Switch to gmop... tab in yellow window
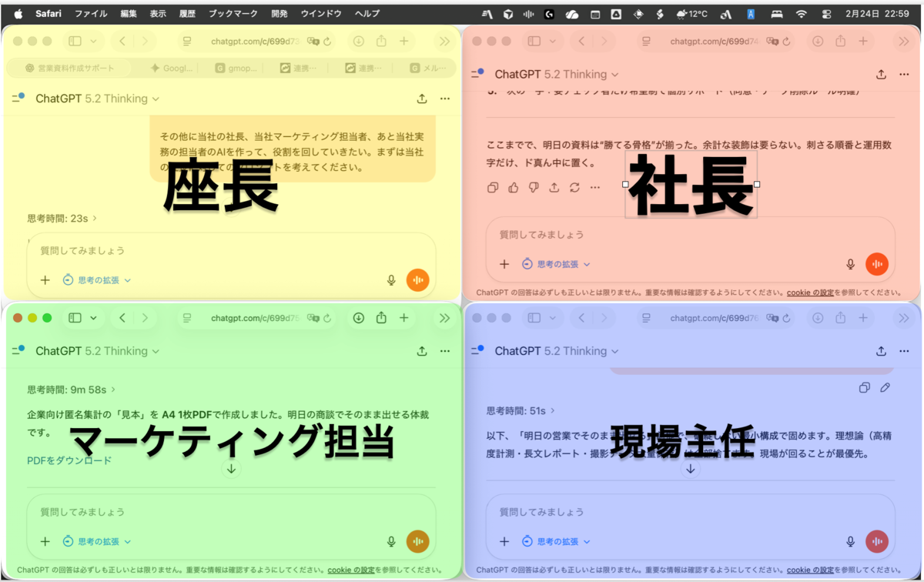The width and height of the screenshot is (924, 582). pos(236,69)
